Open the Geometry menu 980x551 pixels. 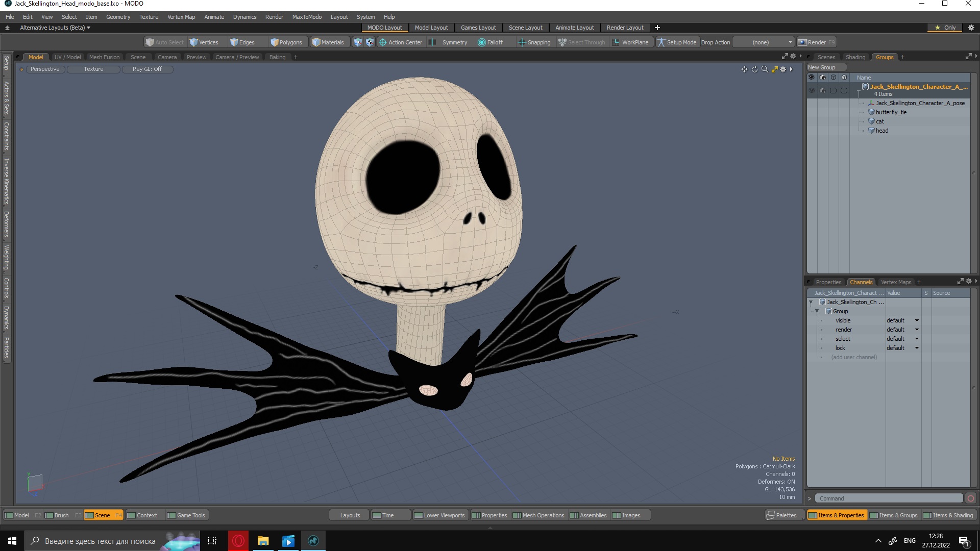(x=118, y=17)
